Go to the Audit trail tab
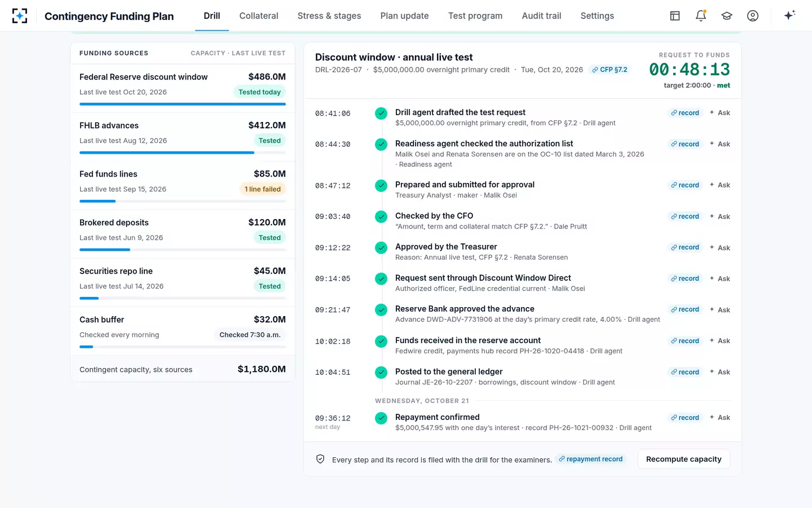Screen dimensions: 812x508 (x=541, y=16)
